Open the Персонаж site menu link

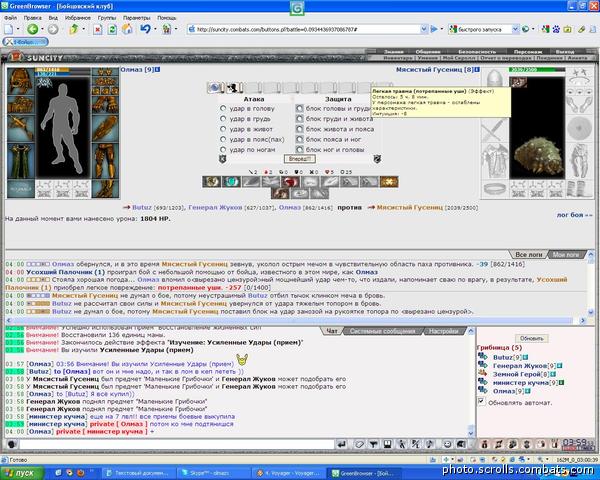527,52
